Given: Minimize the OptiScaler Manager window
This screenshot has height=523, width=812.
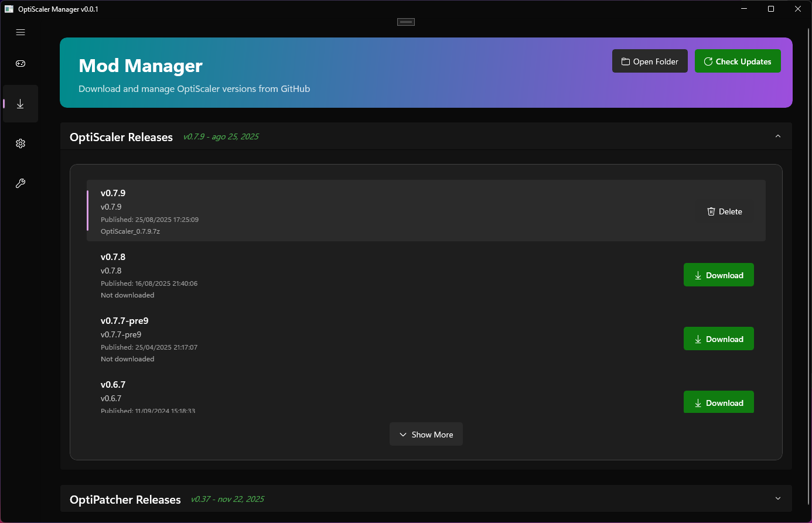Looking at the screenshot, I should 744,9.
